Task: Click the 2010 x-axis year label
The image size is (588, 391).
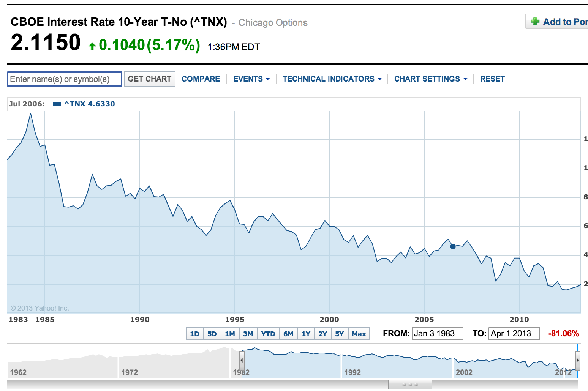Action: pos(519,320)
